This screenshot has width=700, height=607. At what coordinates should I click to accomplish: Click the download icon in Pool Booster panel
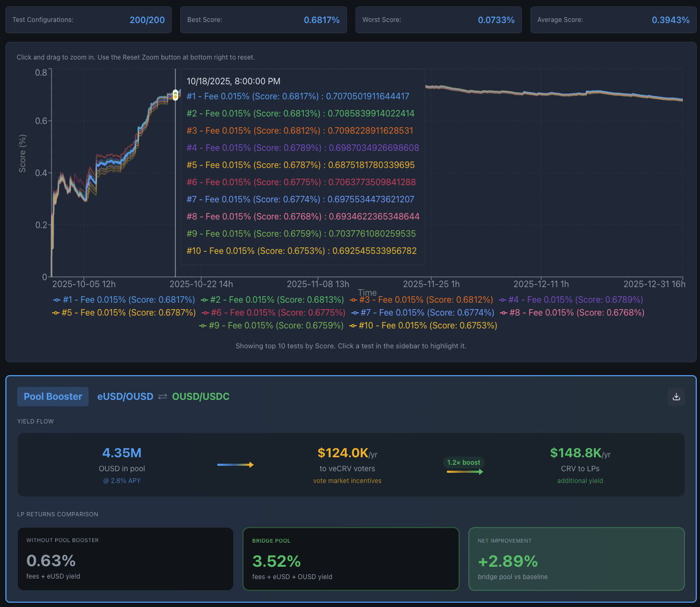676,397
